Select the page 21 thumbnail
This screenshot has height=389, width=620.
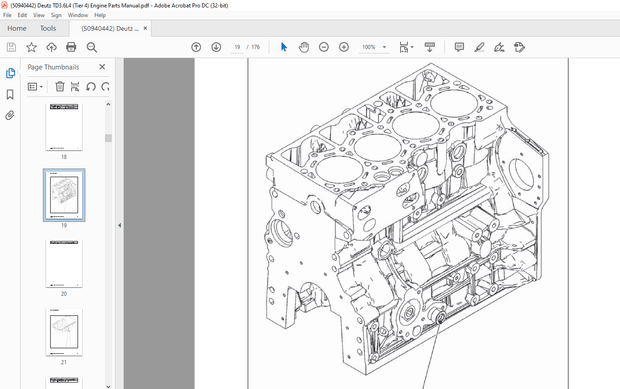click(x=64, y=332)
